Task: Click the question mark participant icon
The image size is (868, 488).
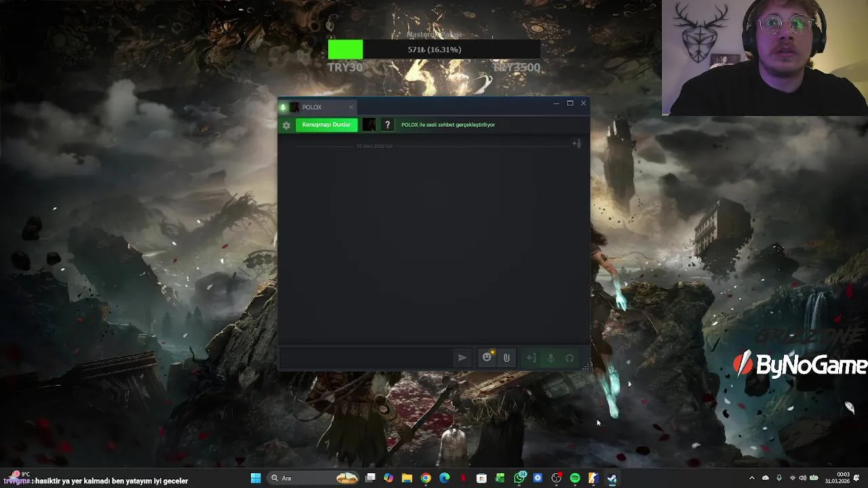Action: pyautogui.click(x=387, y=125)
